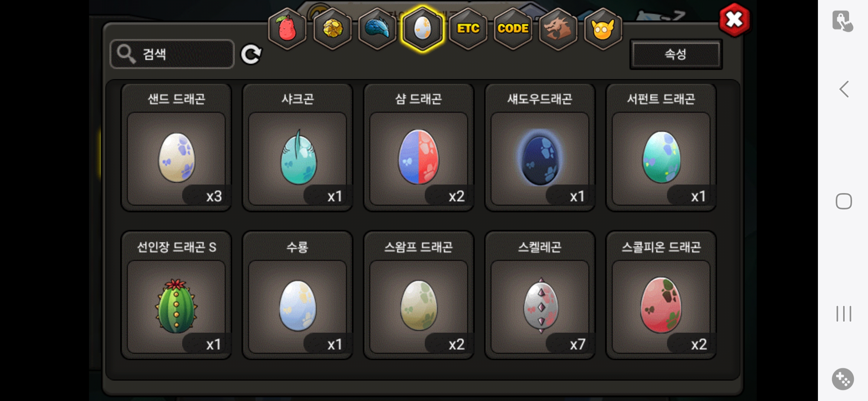
Task: Open the blue dragon scale tab
Action: click(x=377, y=29)
